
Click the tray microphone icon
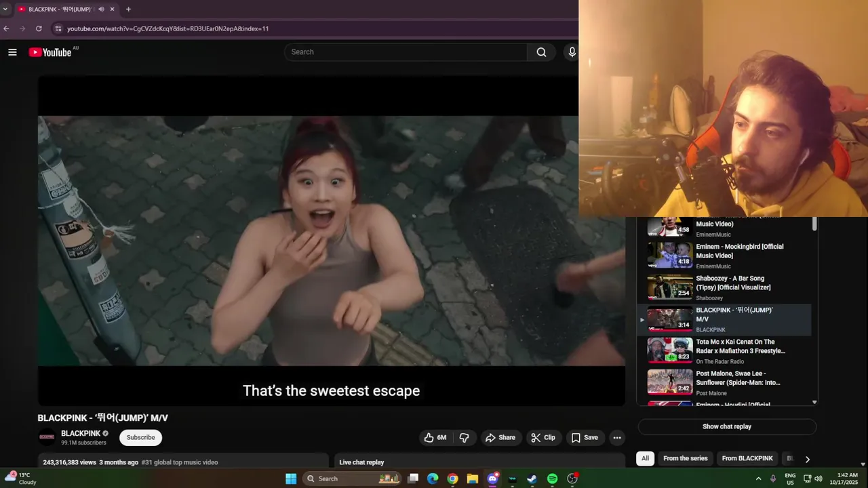pyautogui.click(x=774, y=479)
